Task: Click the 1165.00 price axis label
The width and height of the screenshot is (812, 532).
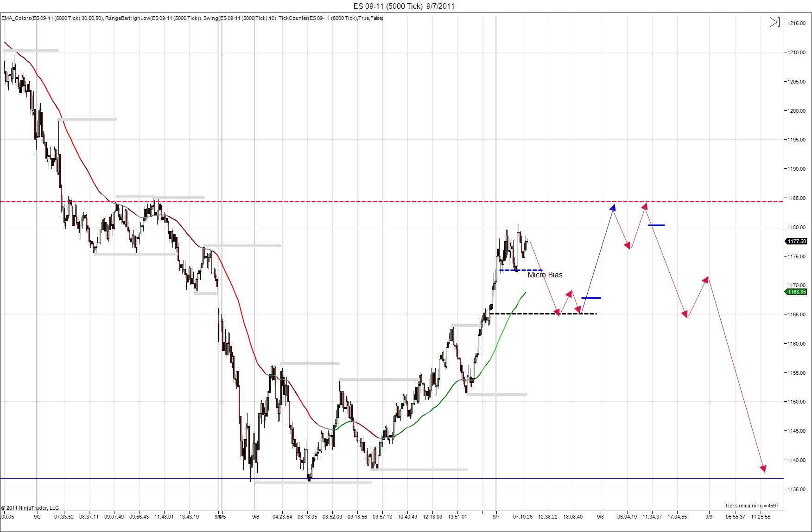Action: pos(797,314)
